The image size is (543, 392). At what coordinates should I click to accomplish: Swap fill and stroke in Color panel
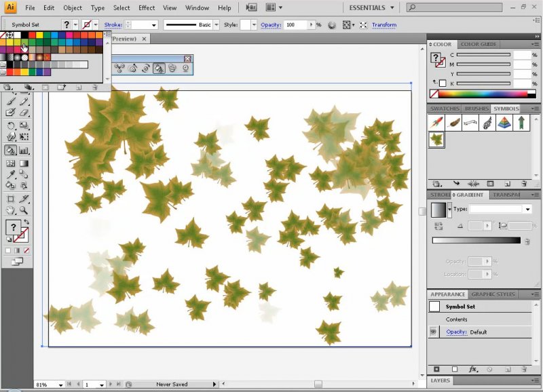pos(434,81)
